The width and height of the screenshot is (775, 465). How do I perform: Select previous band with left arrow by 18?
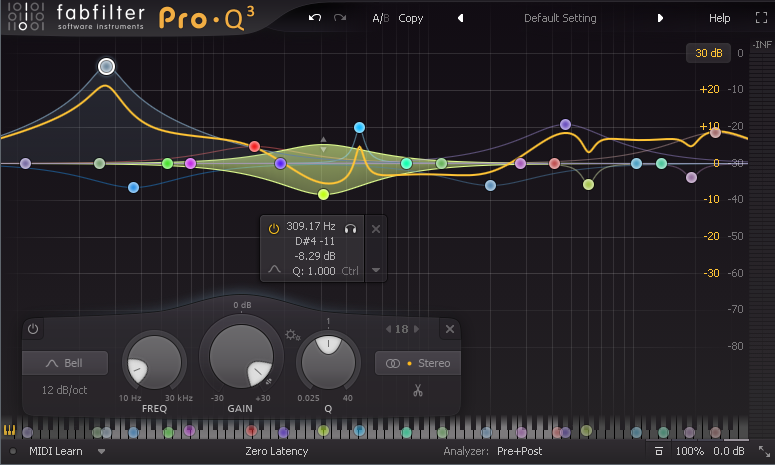[388, 329]
